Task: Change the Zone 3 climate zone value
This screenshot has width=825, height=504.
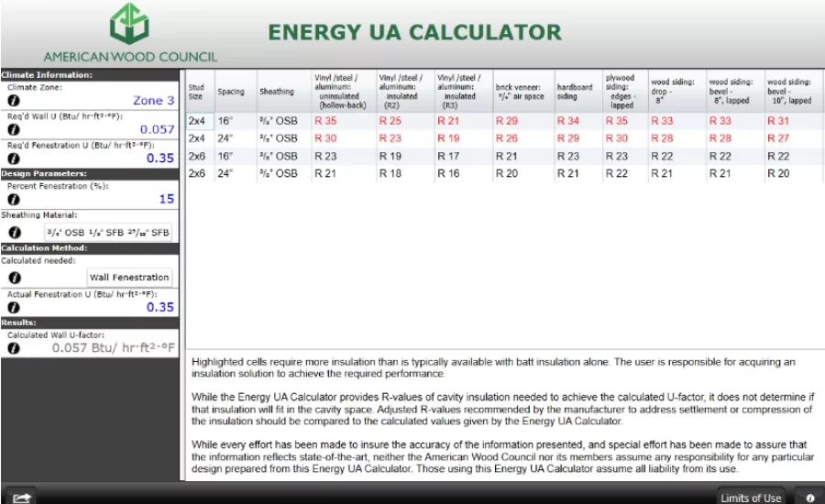Action: click(153, 100)
